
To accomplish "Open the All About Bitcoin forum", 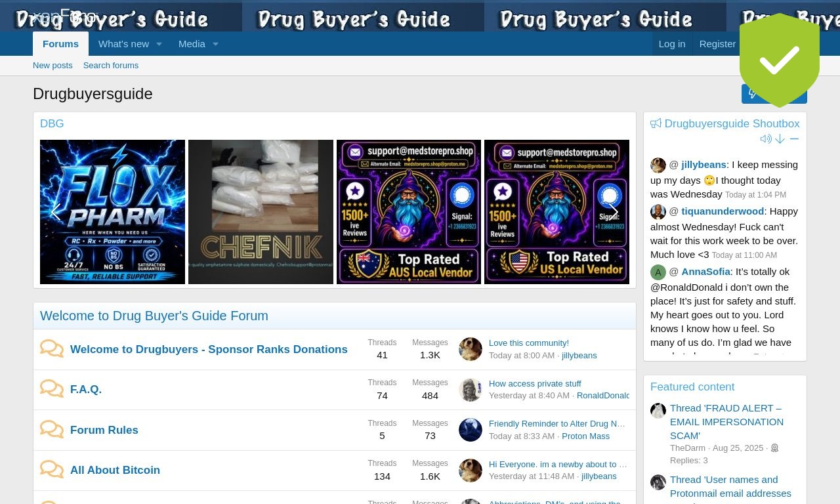I will click(x=115, y=471).
